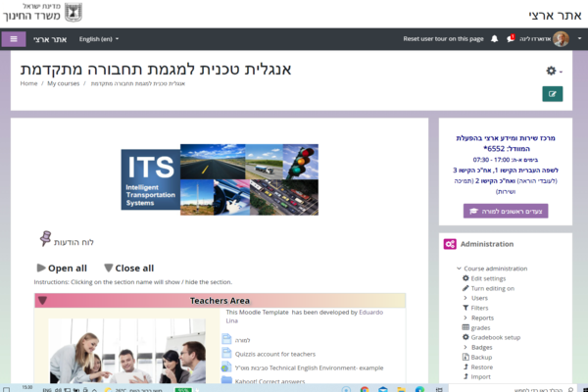Expand the Reports tree node

tap(465, 318)
